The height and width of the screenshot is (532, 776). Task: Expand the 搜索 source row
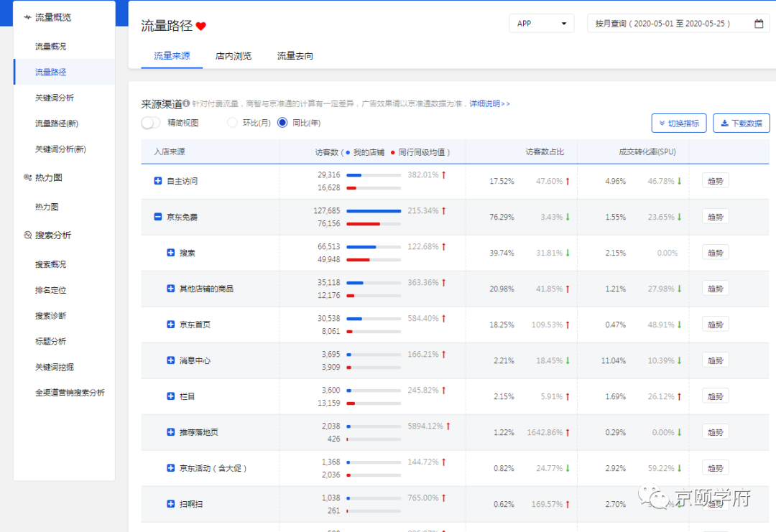click(171, 253)
